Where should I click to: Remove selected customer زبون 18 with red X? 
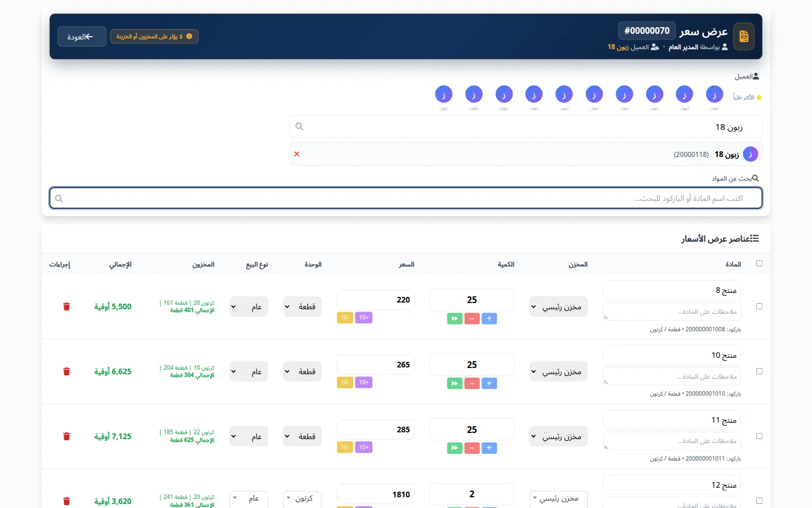click(x=297, y=154)
